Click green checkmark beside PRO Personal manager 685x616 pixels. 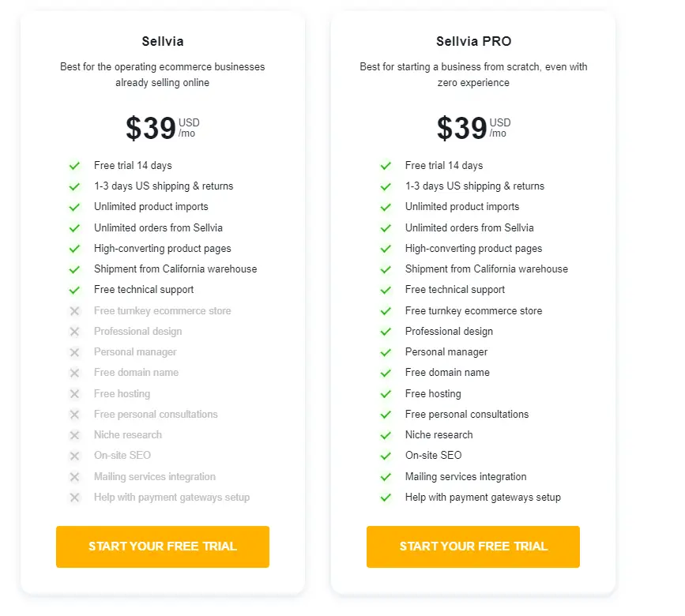pyautogui.click(x=386, y=352)
